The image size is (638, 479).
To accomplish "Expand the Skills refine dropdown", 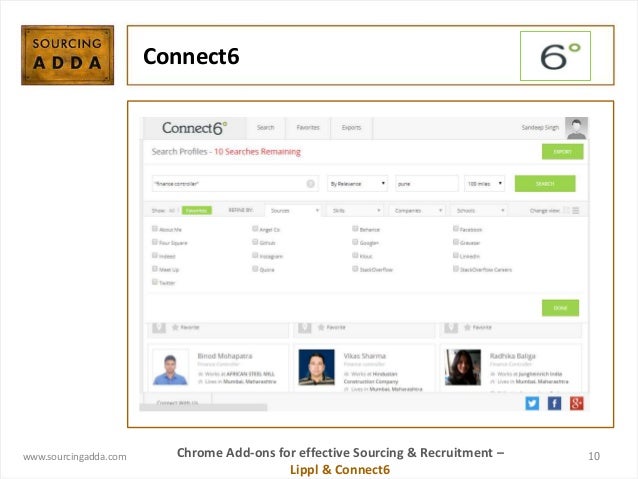I will tap(356, 210).
